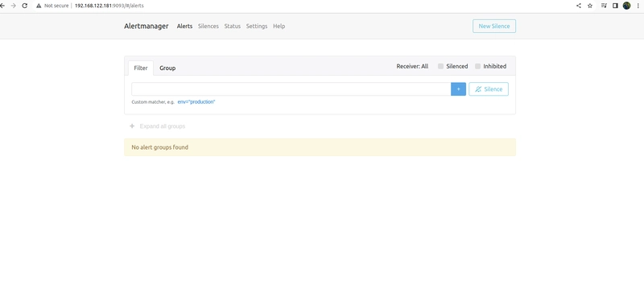Viewport: 644px width, 305px height.
Task: Click the Silence button next to filter
Action: [x=489, y=89]
